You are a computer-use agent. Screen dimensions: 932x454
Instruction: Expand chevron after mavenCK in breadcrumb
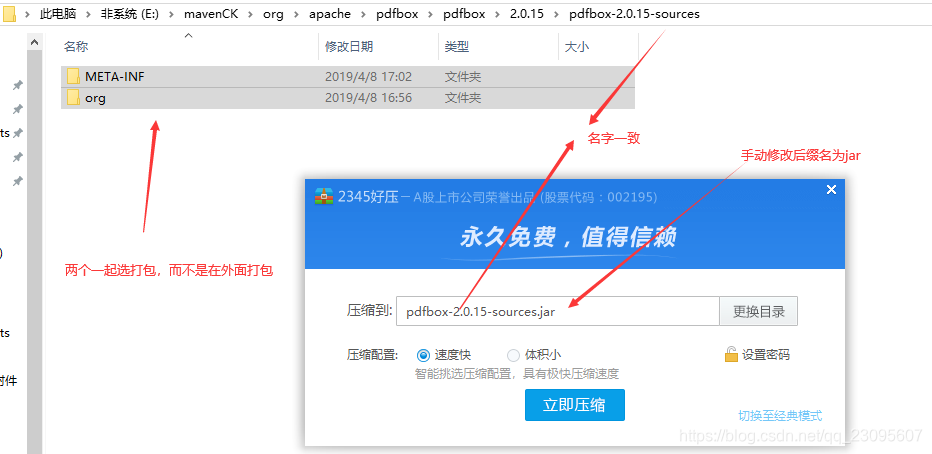(250, 14)
